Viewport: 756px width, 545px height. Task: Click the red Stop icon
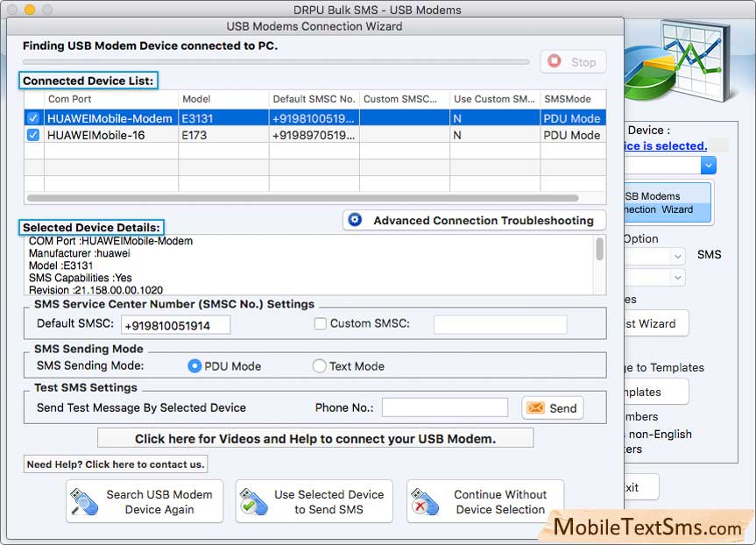pyautogui.click(x=554, y=61)
